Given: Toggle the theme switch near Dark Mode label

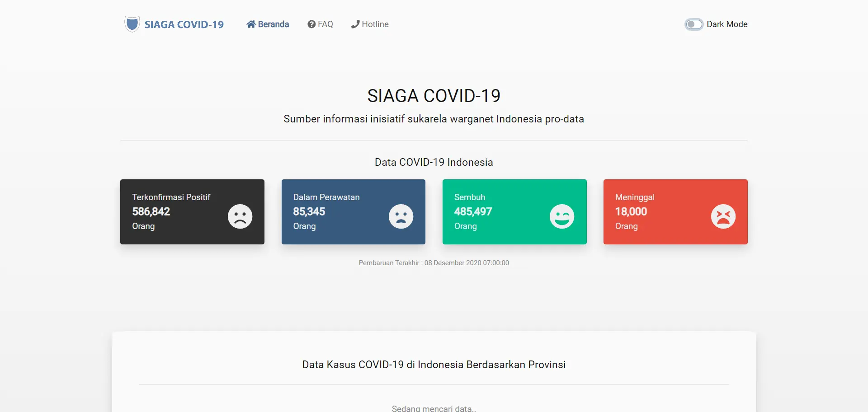Looking at the screenshot, I should (x=694, y=24).
